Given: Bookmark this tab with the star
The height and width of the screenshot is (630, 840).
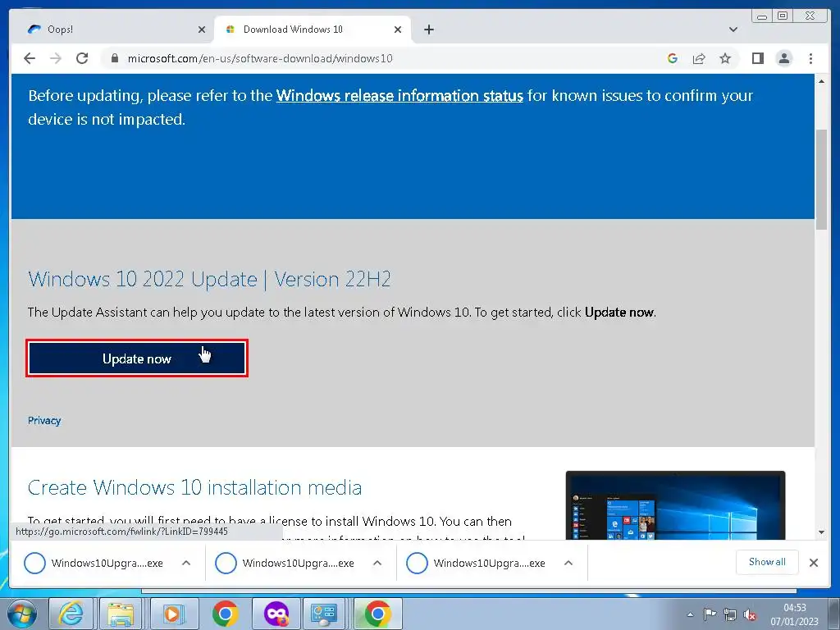Looking at the screenshot, I should coord(725,58).
